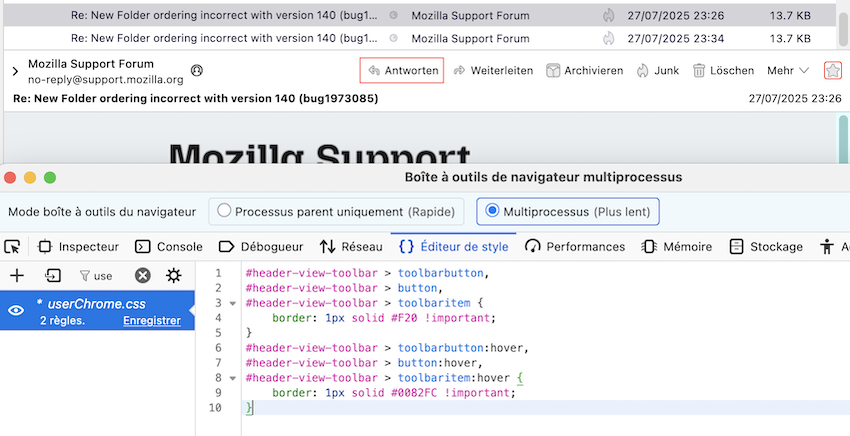The width and height of the screenshot is (850, 436).
Task: Click the element picker icon
Action: 12,246
